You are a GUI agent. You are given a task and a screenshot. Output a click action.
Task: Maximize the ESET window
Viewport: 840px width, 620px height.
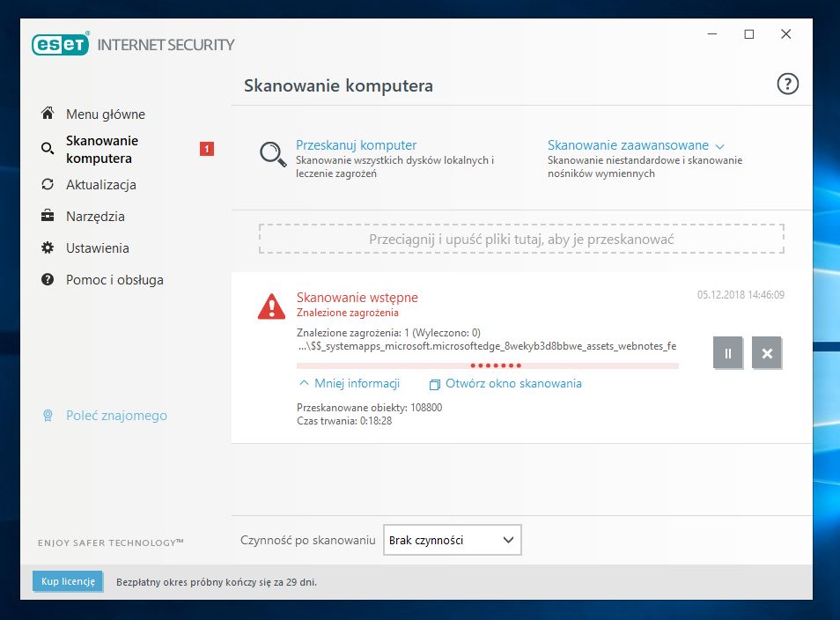pyautogui.click(x=749, y=34)
